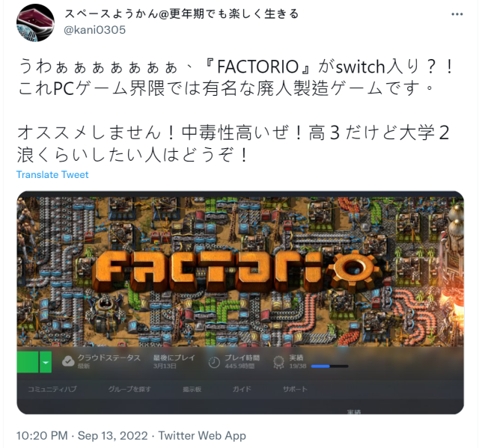
Task: Open the tweet's three-dot more menu
Action: [457, 14]
